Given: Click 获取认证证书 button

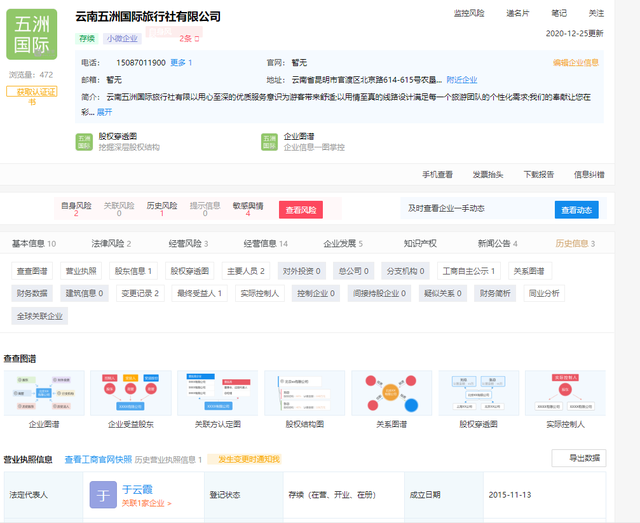Looking at the screenshot, I should (x=32, y=92).
